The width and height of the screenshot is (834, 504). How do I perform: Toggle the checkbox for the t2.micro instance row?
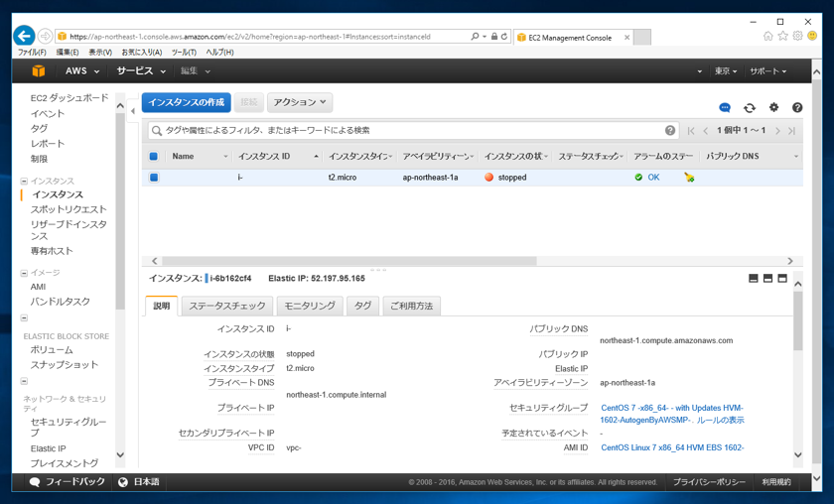pos(154,177)
